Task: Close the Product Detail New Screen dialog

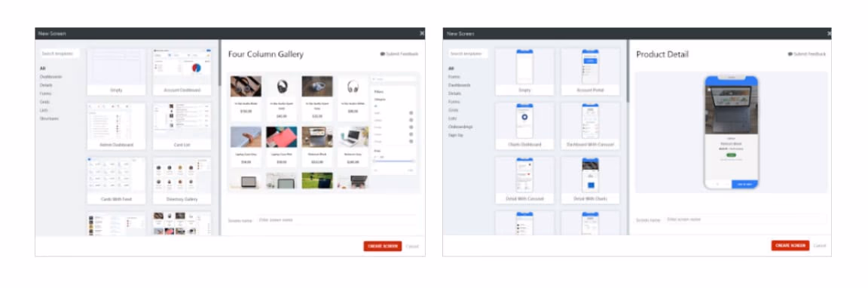Action: tap(829, 33)
